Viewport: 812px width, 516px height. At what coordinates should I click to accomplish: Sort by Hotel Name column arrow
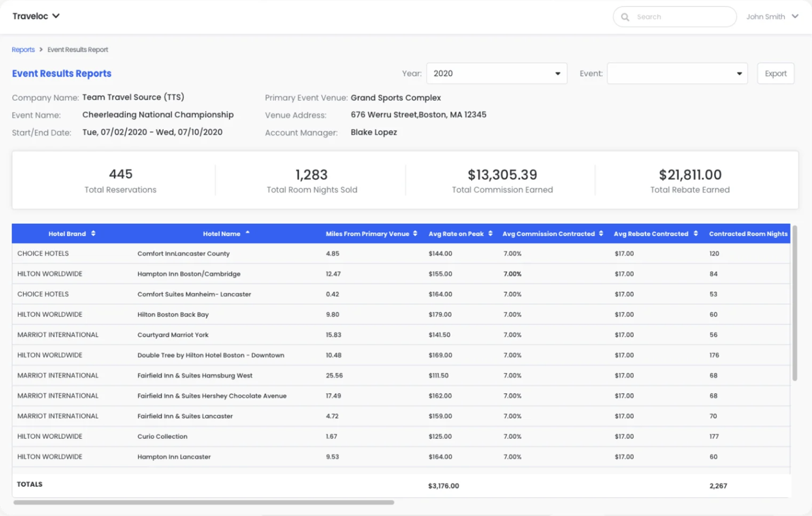[247, 233]
